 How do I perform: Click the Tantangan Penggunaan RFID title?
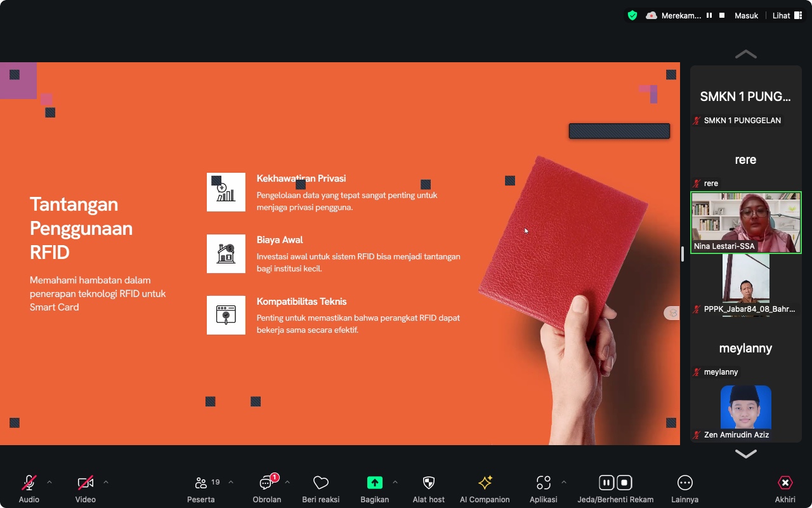[81, 229]
